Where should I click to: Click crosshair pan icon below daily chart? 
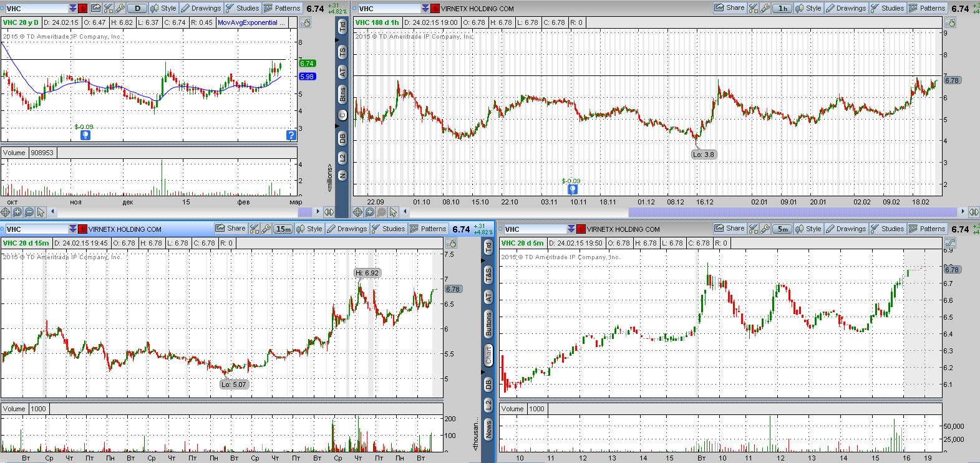6,212
